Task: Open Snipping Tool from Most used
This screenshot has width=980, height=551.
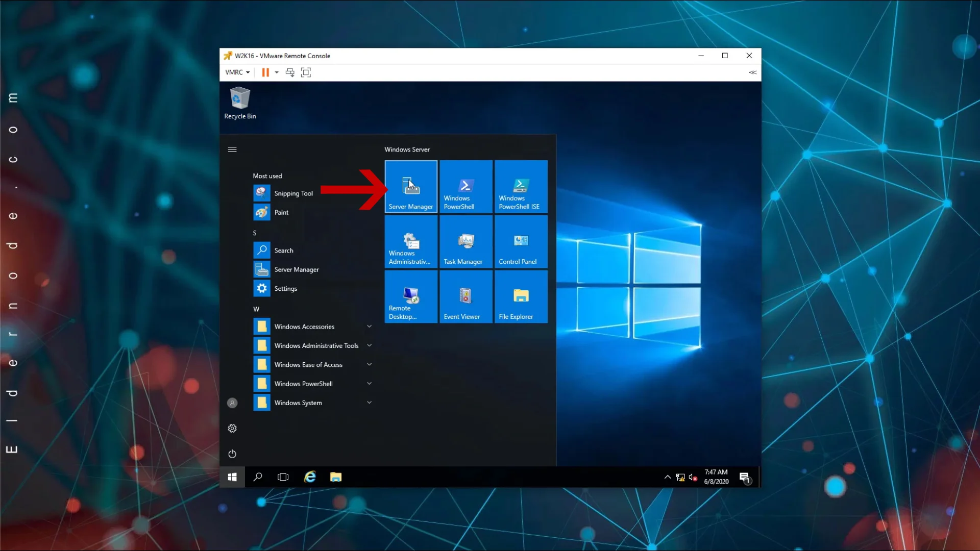Action: tap(293, 193)
